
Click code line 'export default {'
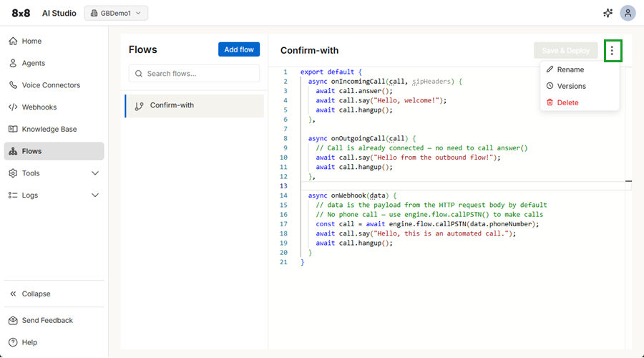pyautogui.click(x=331, y=72)
